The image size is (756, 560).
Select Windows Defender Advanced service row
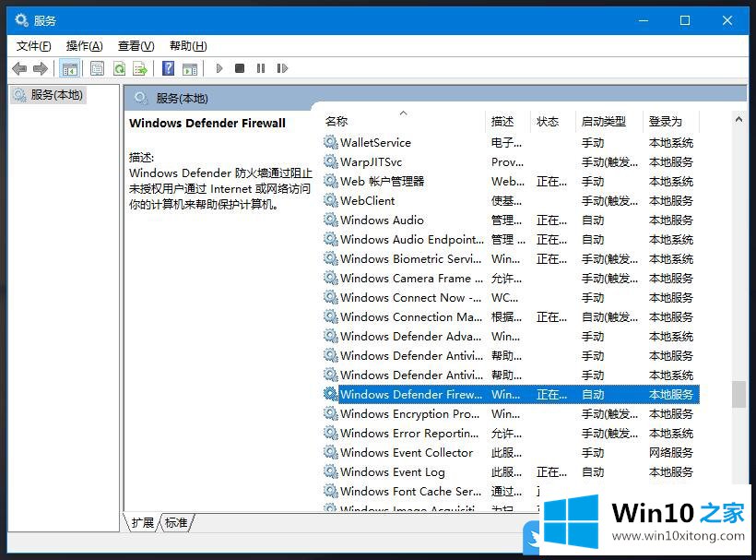[x=511, y=336]
